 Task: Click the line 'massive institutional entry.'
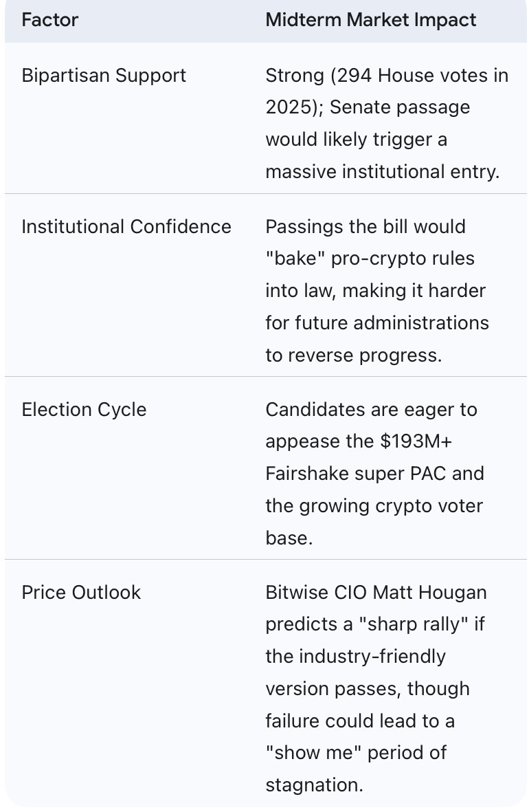(383, 172)
